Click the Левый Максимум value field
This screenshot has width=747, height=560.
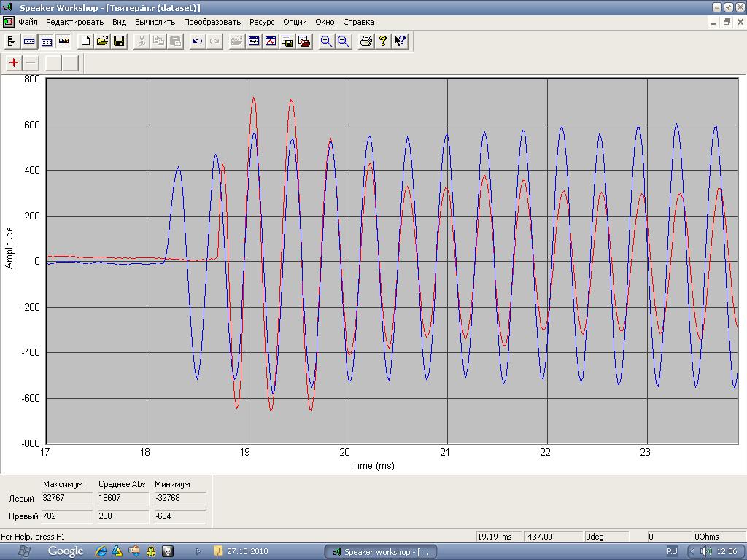click(x=67, y=499)
